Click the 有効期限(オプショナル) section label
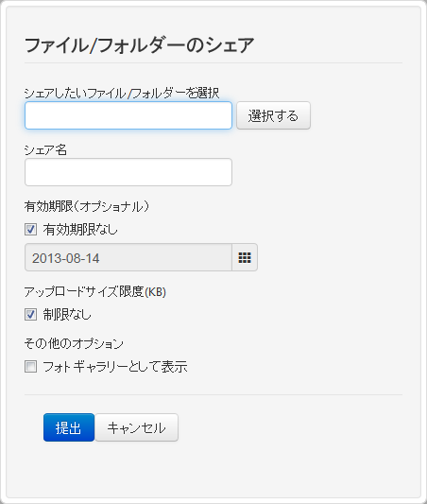 pyautogui.click(x=87, y=206)
